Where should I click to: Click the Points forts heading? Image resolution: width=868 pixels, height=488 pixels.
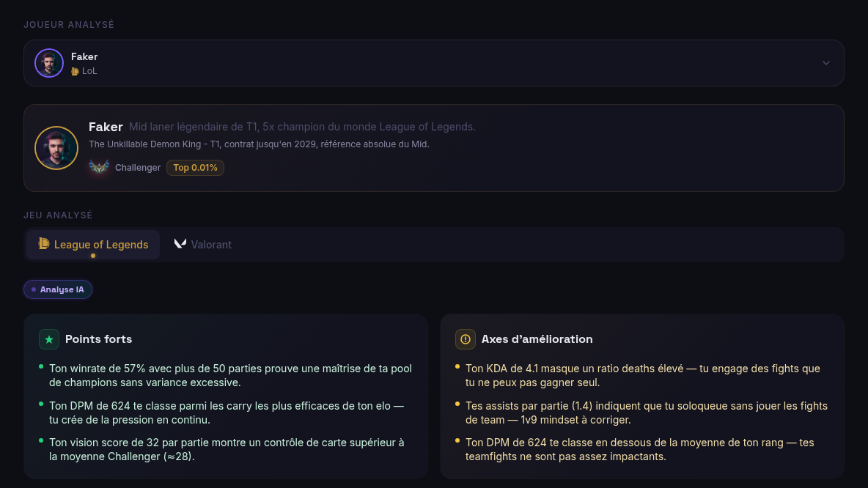point(98,339)
